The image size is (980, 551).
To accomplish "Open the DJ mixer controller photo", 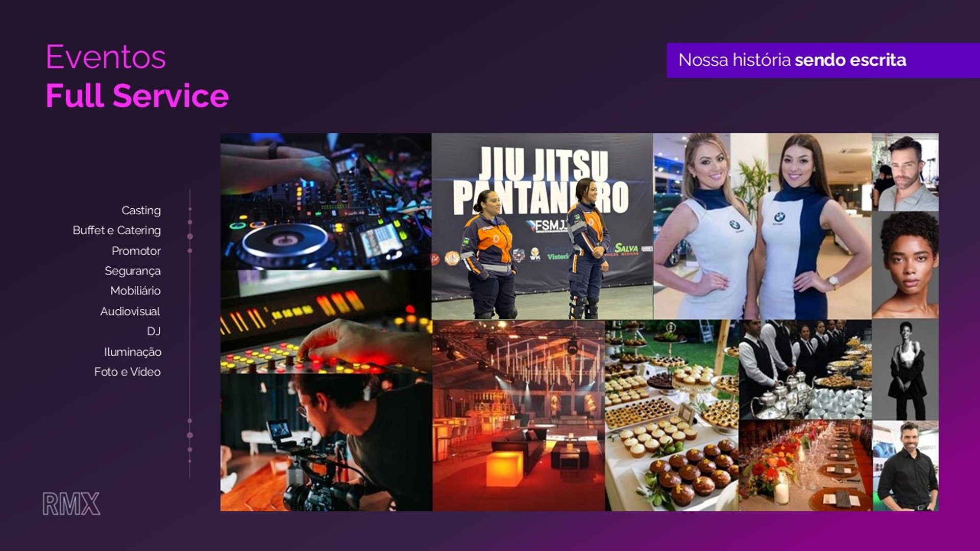I will pos(326,202).
